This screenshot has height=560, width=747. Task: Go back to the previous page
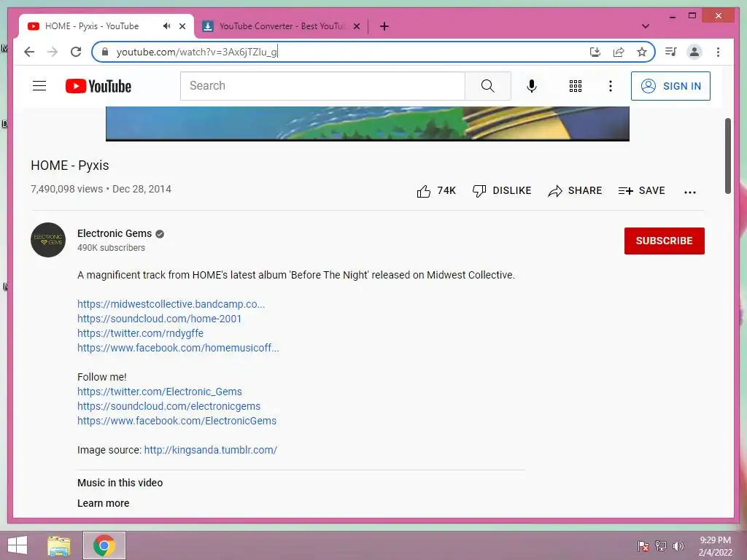[x=29, y=52]
